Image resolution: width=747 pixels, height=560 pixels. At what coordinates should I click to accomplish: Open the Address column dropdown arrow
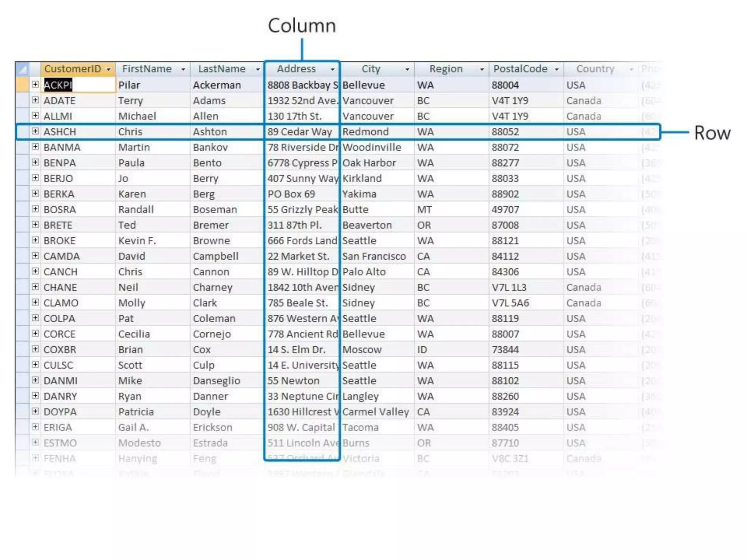(x=333, y=69)
